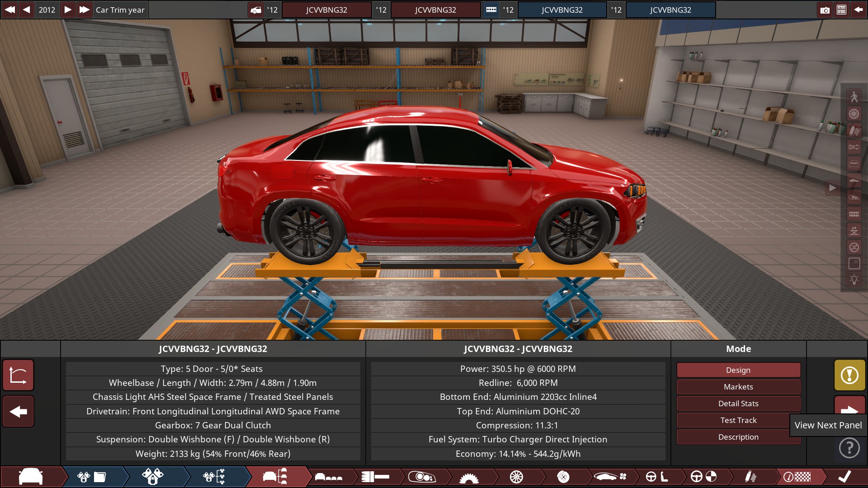Open the Test Track mode
This screenshot has width=868, height=488.
click(x=738, y=420)
